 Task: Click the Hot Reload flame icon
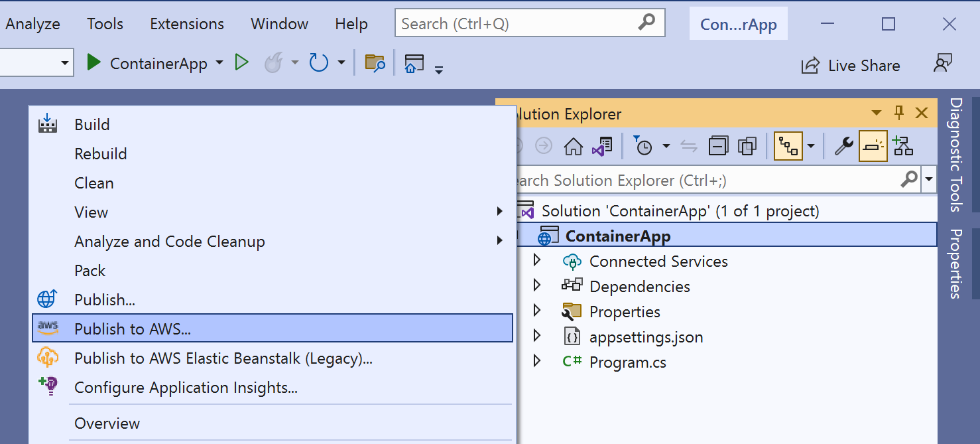274,63
